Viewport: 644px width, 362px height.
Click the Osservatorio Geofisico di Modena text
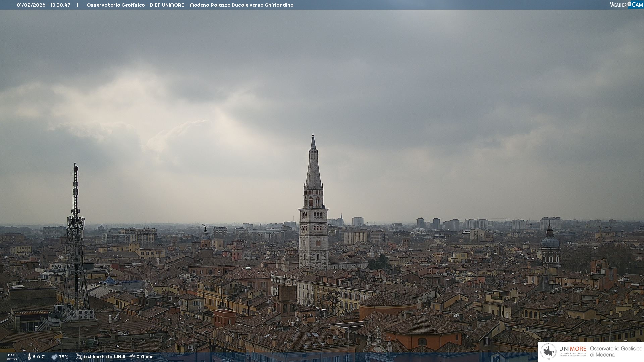tap(616, 352)
